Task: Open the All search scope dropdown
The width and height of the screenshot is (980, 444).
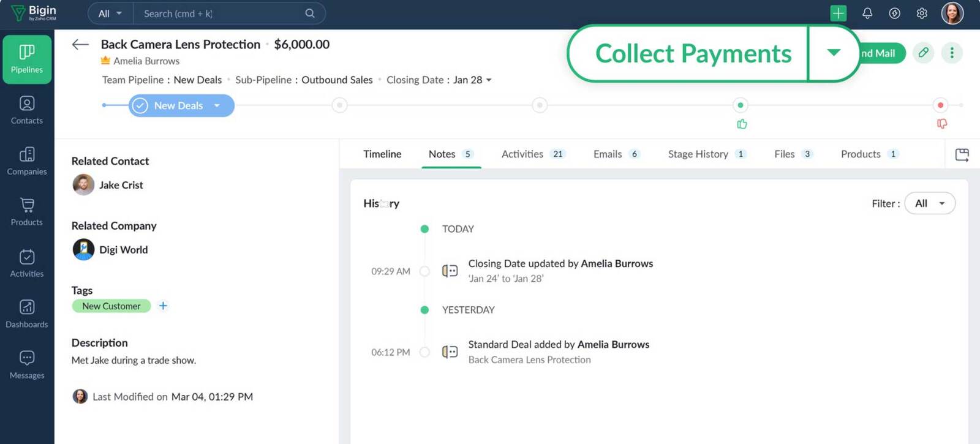Action: pyautogui.click(x=110, y=13)
